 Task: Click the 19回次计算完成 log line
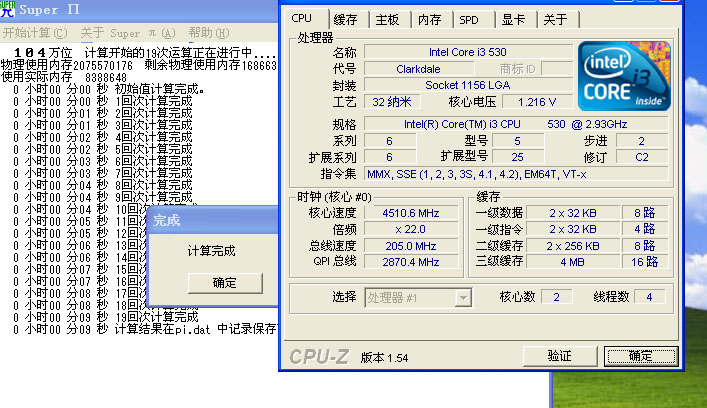point(106,317)
